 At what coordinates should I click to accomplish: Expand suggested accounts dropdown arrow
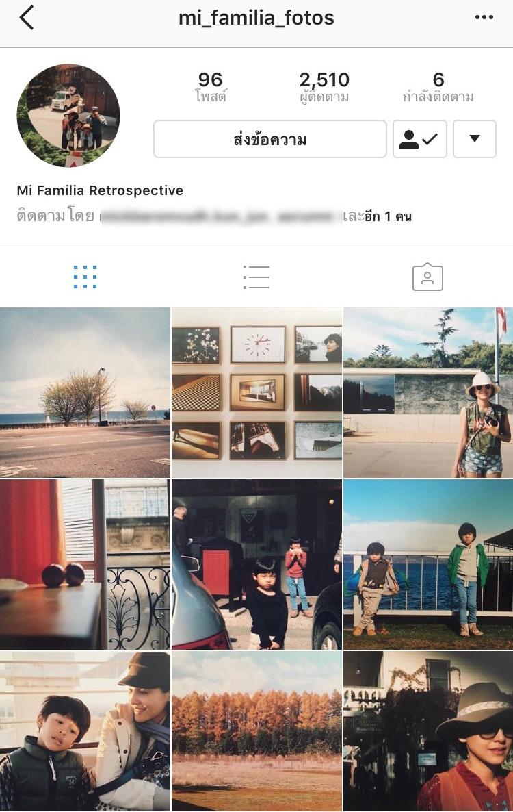(x=474, y=139)
